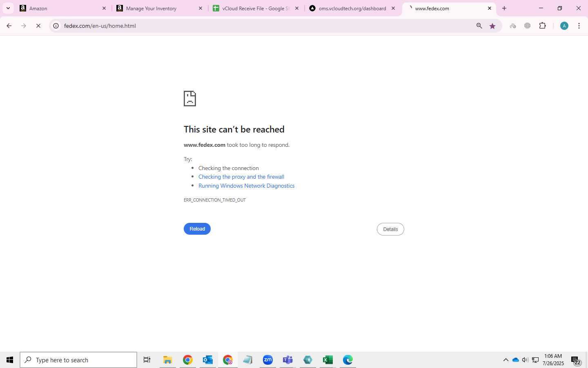This screenshot has height=368, width=588.
Task: Open the notepad-like app on taskbar
Action: [x=247, y=360]
